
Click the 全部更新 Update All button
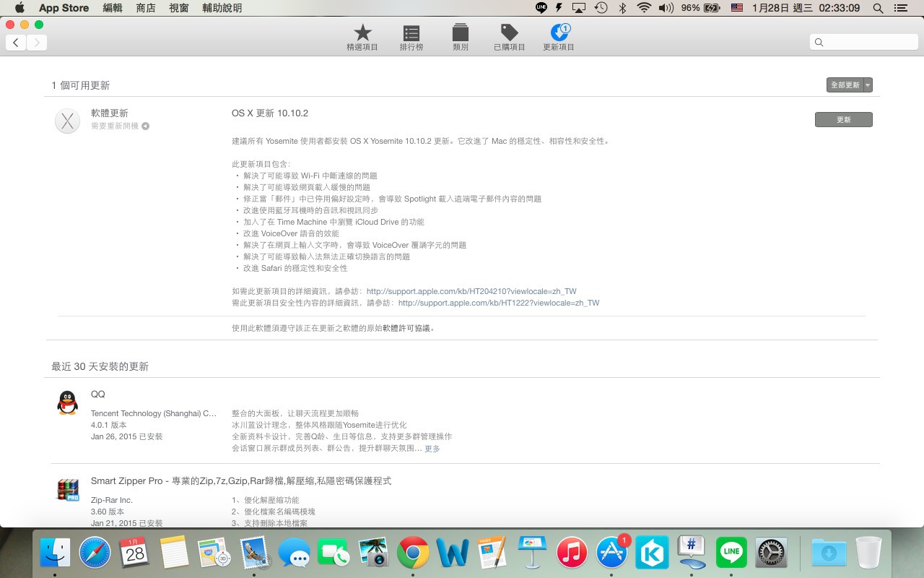coord(845,85)
